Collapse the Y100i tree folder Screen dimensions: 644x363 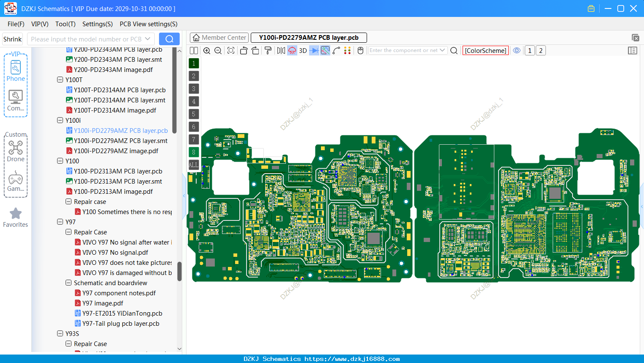pos(60,120)
